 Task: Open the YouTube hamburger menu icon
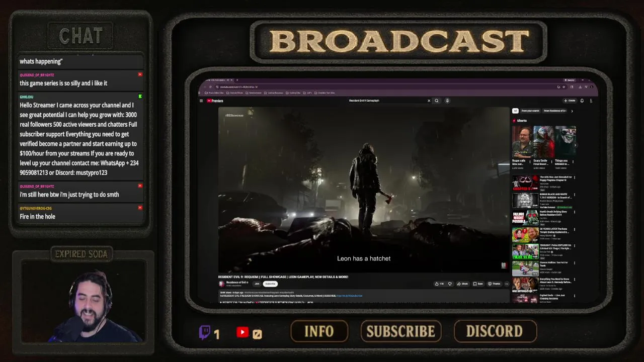coord(201,101)
